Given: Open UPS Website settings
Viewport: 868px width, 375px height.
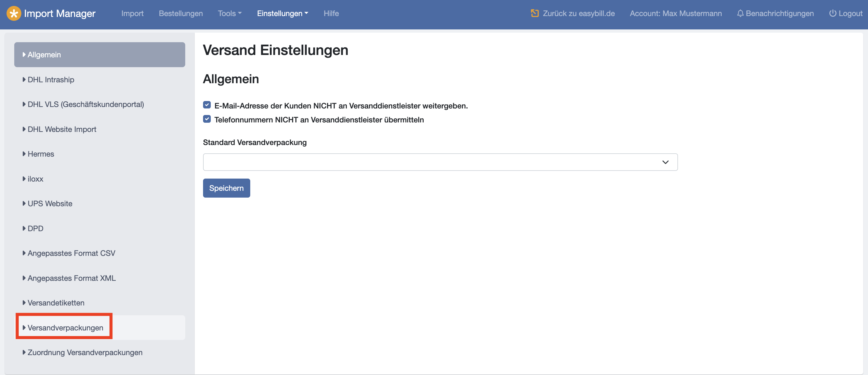Looking at the screenshot, I should (100, 203).
